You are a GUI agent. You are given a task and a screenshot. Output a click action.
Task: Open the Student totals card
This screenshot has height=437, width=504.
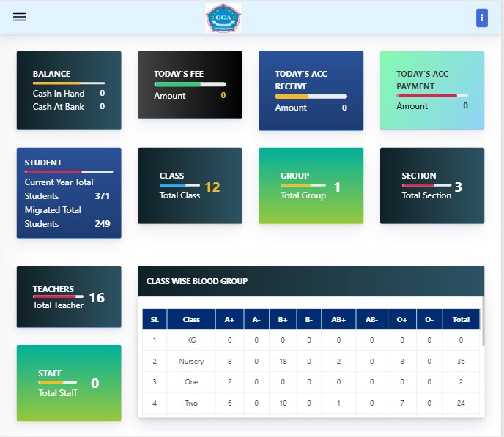pyautogui.click(x=69, y=193)
